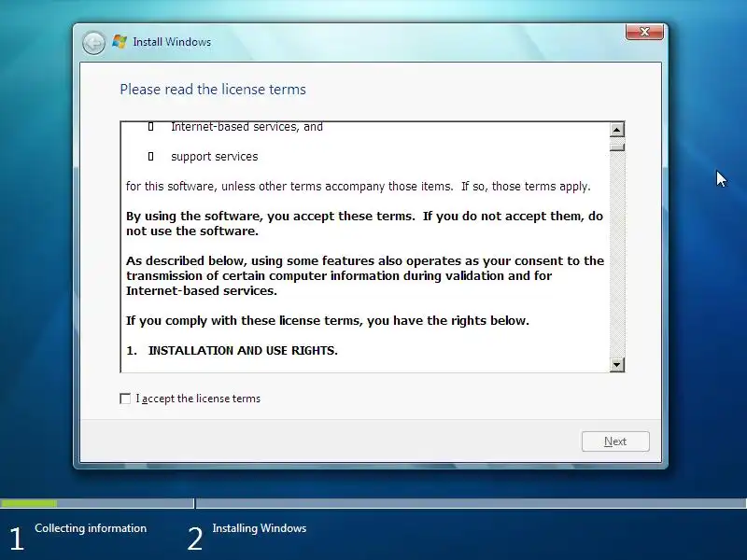Click the Windows flag logo in title bar
Viewport: 747px width, 560px height.
coord(120,42)
